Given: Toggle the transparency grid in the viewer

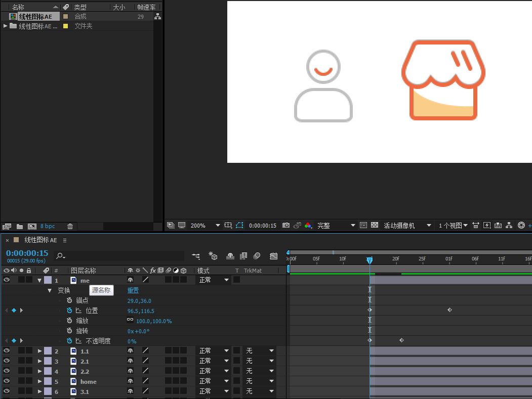Looking at the screenshot, I should 375,226.
